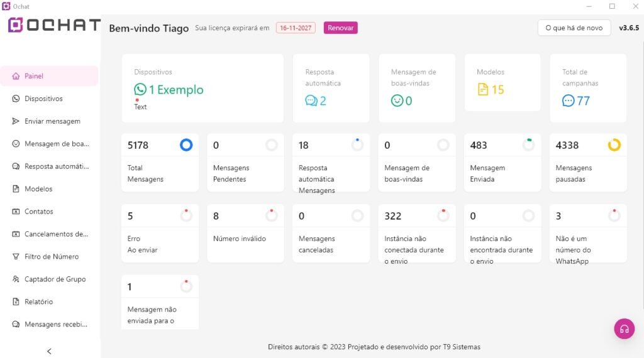This screenshot has width=644, height=358.
Task: Click the blue chat icon in Total de campanhas card
Action: (x=569, y=101)
